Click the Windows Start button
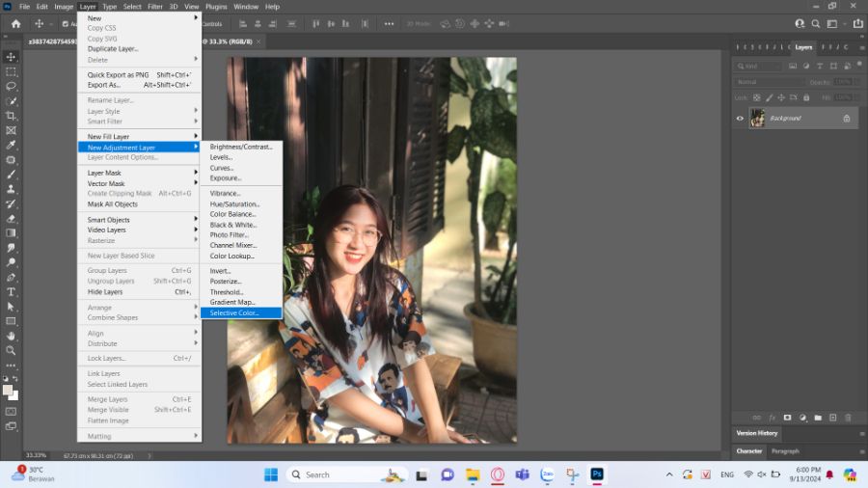Image resolution: width=868 pixels, height=488 pixels. click(271, 474)
